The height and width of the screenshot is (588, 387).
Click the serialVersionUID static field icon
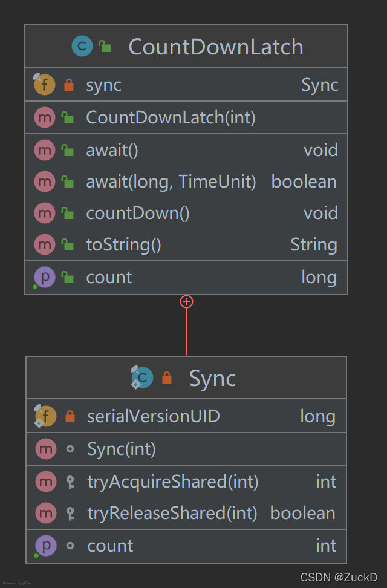tap(45, 416)
